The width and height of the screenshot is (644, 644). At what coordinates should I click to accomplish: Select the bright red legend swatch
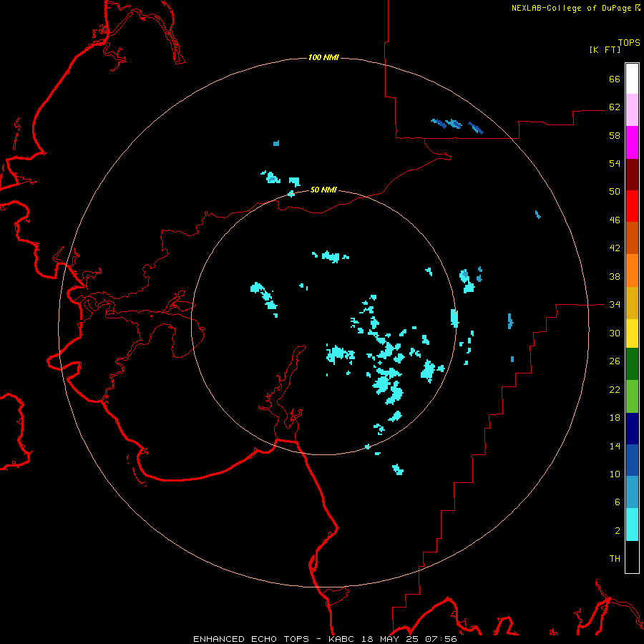coord(632,206)
